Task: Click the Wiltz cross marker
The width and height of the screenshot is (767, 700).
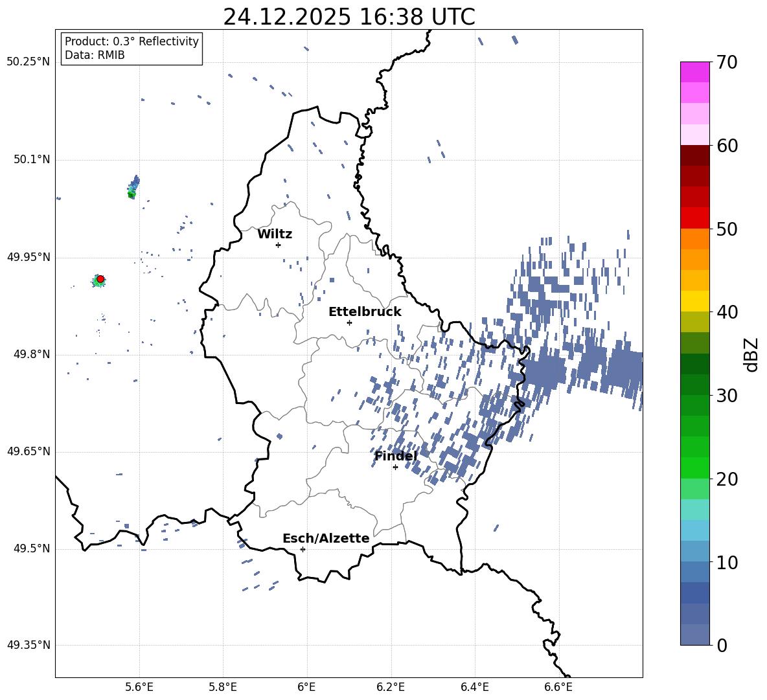Action: [x=278, y=245]
